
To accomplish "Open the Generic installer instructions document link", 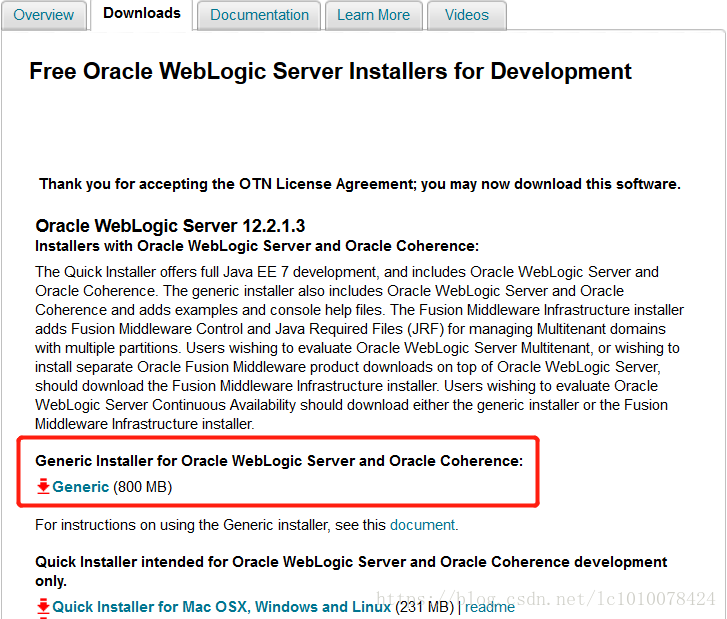I will point(422,525).
